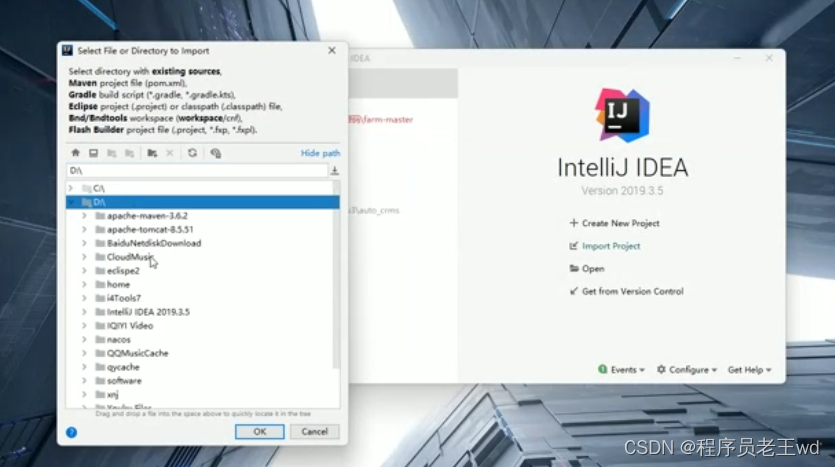Expand the CloudMusic folder

tap(84, 257)
